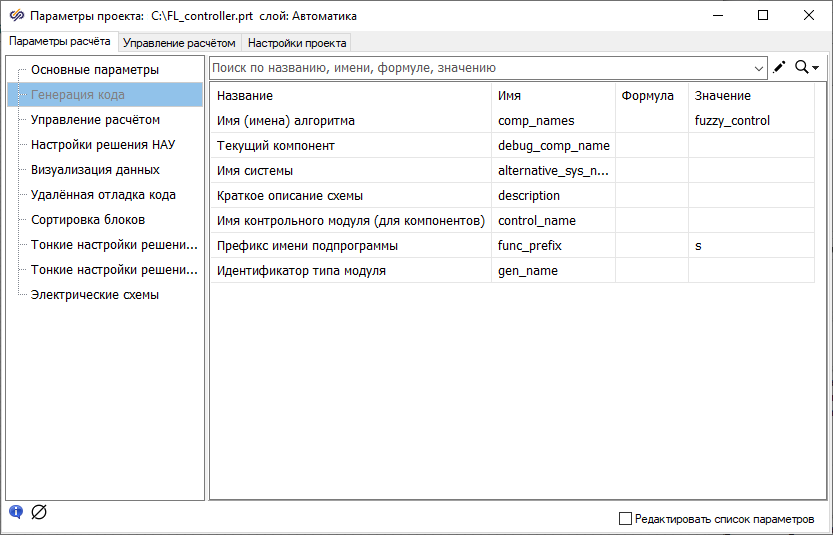Click the blue info bubble icon
Screen dimensions: 833x535
(16, 512)
